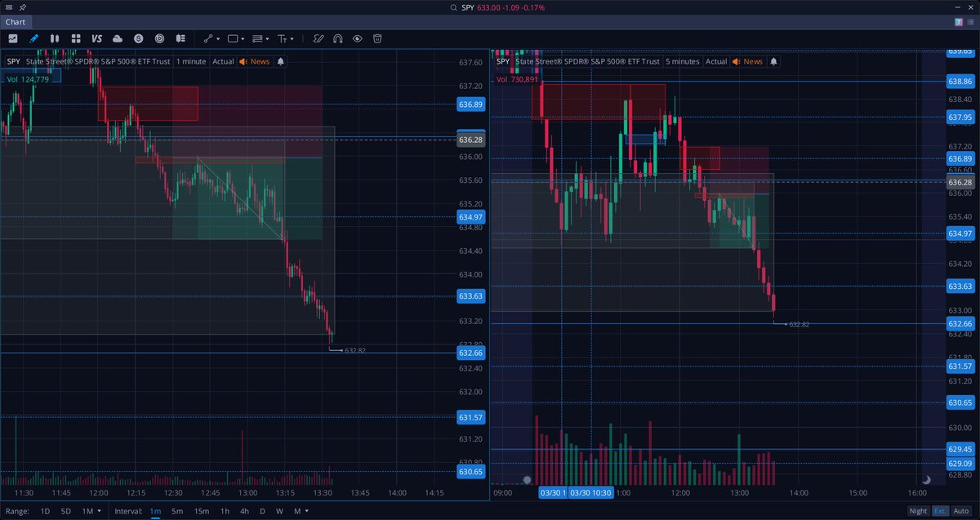Select the 03/30 10:30 time marker
Viewport: 980px width, 520px height.
coord(590,492)
